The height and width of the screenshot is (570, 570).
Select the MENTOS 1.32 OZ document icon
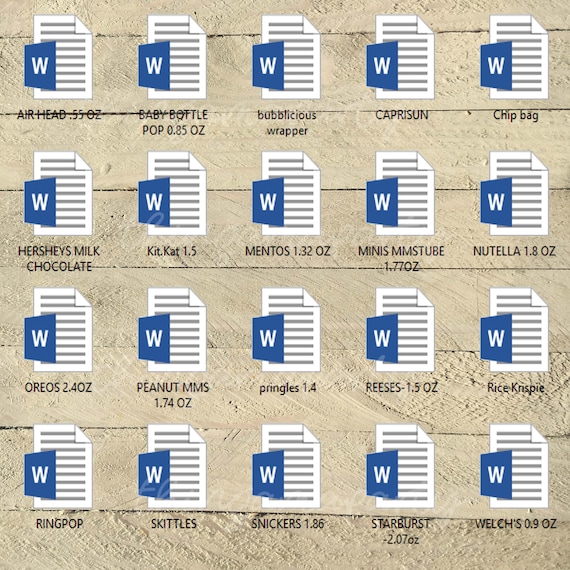(286, 193)
